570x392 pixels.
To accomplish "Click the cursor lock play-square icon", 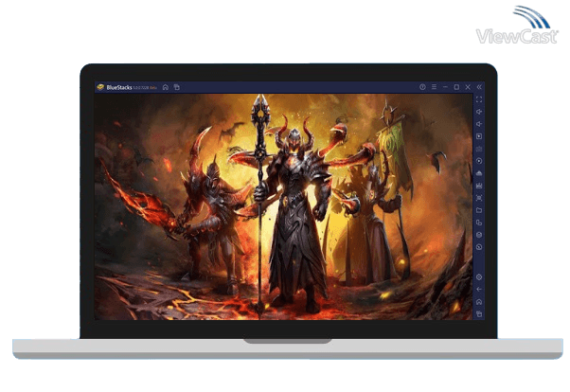I will 479,136.
